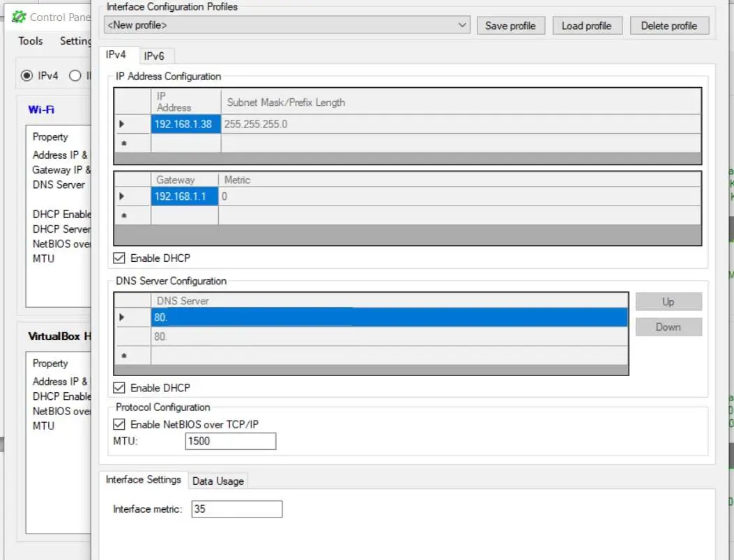
Task: Click MTU property in Wi-Fi list
Action: [x=43, y=258]
